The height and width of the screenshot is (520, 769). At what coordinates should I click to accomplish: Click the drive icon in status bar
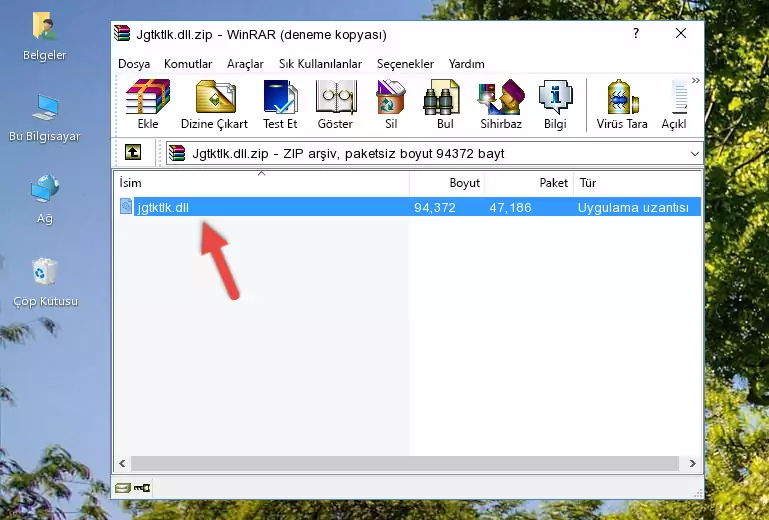123,488
